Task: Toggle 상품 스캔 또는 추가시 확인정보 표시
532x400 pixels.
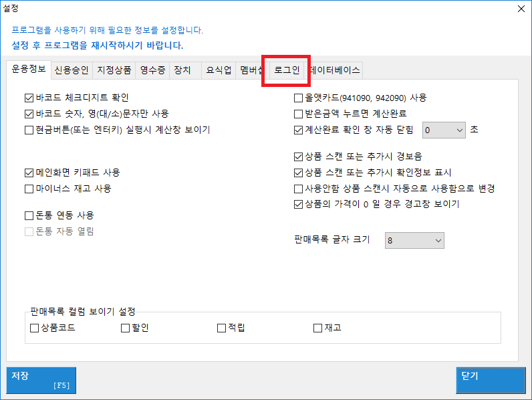Action: [298, 173]
